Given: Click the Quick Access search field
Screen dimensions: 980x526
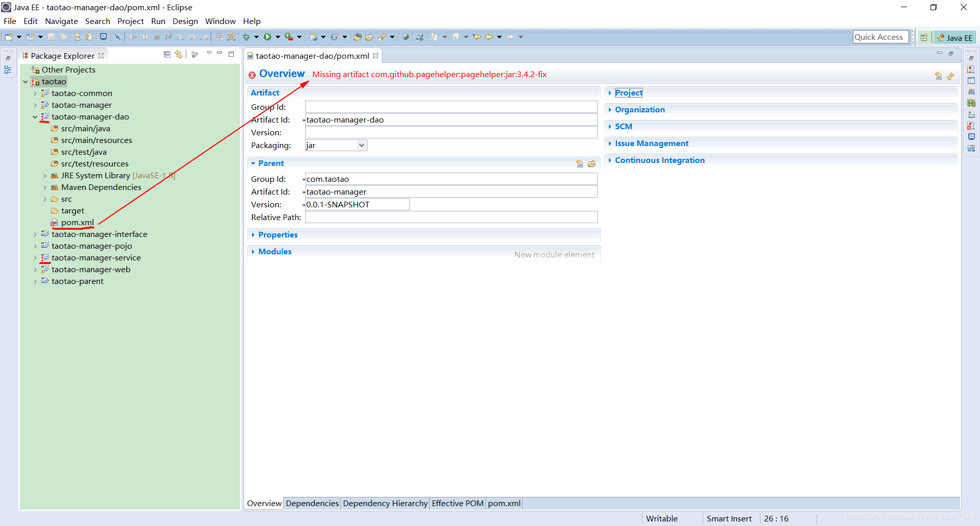Looking at the screenshot, I should pyautogui.click(x=880, y=37).
